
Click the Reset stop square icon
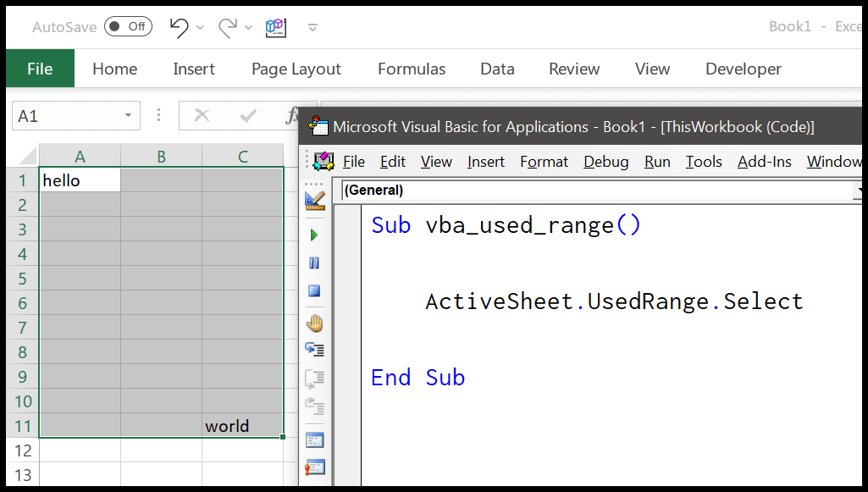click(x=315, y=291)
